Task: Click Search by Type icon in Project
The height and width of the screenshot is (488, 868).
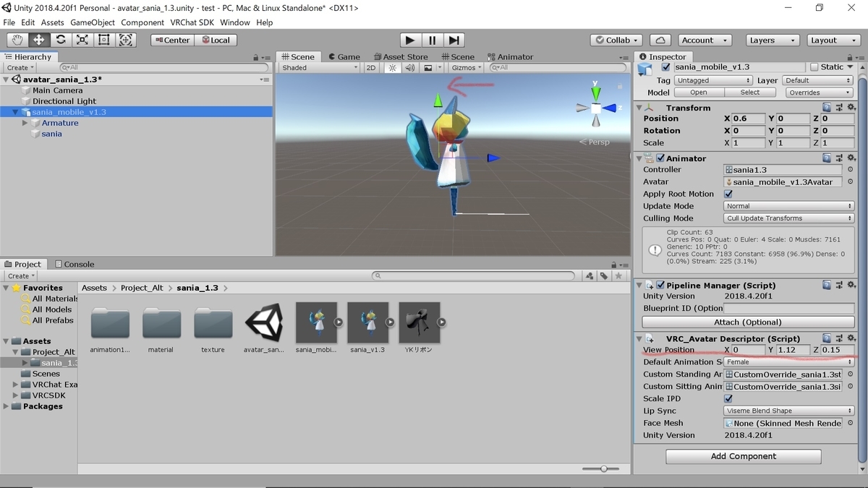Action: coord(590,275)
